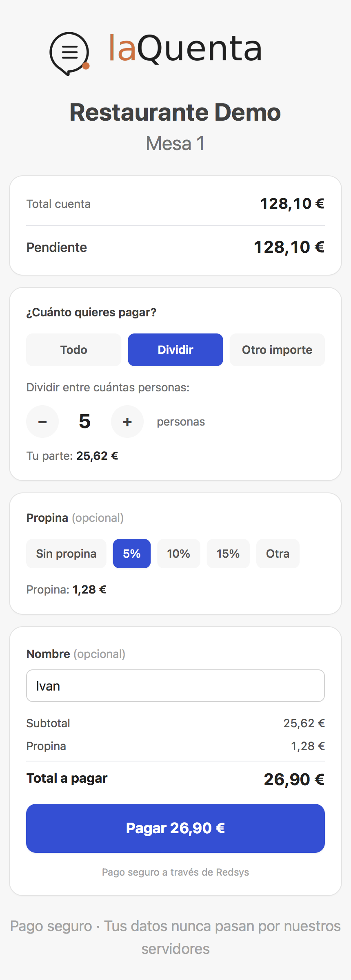Click the laQuenta wordmark text

tap(185, 49)
